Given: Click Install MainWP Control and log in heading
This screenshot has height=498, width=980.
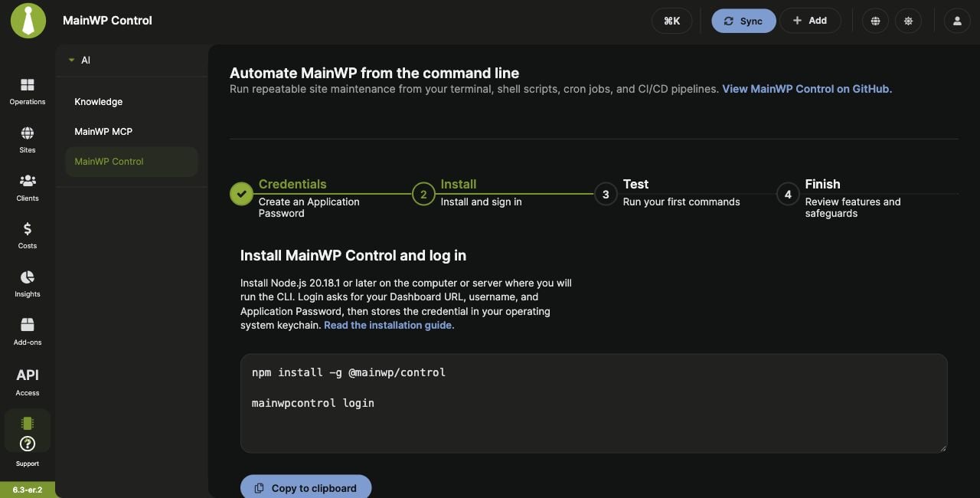Looking at the screenshot, I should click(353, 255).
